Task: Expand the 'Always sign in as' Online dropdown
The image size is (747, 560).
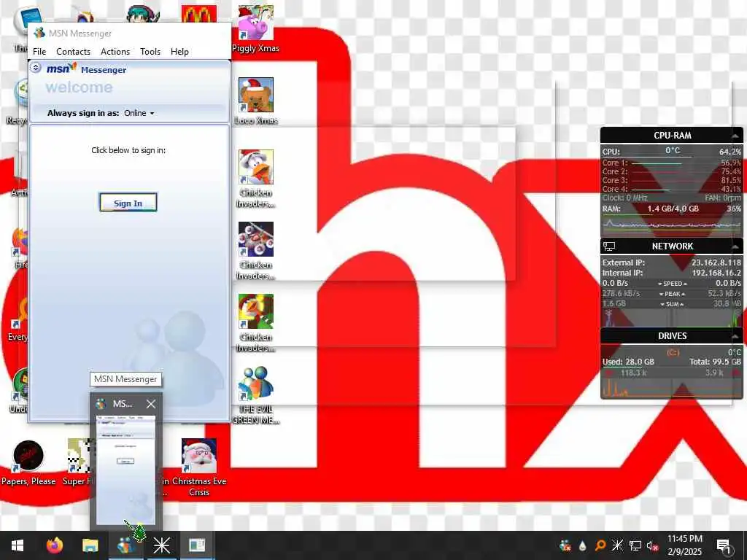Action: coord(139,113)
